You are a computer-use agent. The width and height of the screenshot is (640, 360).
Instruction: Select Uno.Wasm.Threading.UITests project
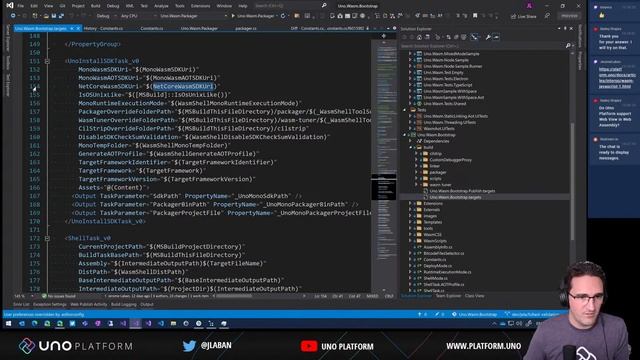pos(449,122)
